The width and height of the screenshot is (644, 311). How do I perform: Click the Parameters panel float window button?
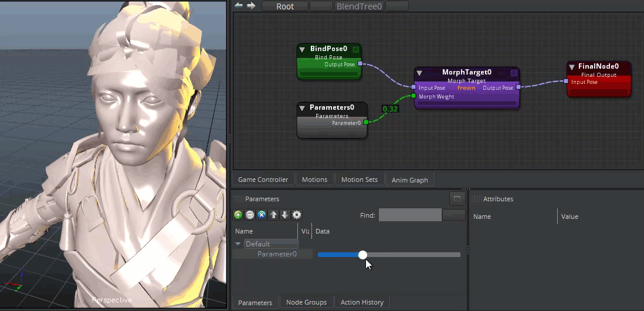(x=457, y=199)
